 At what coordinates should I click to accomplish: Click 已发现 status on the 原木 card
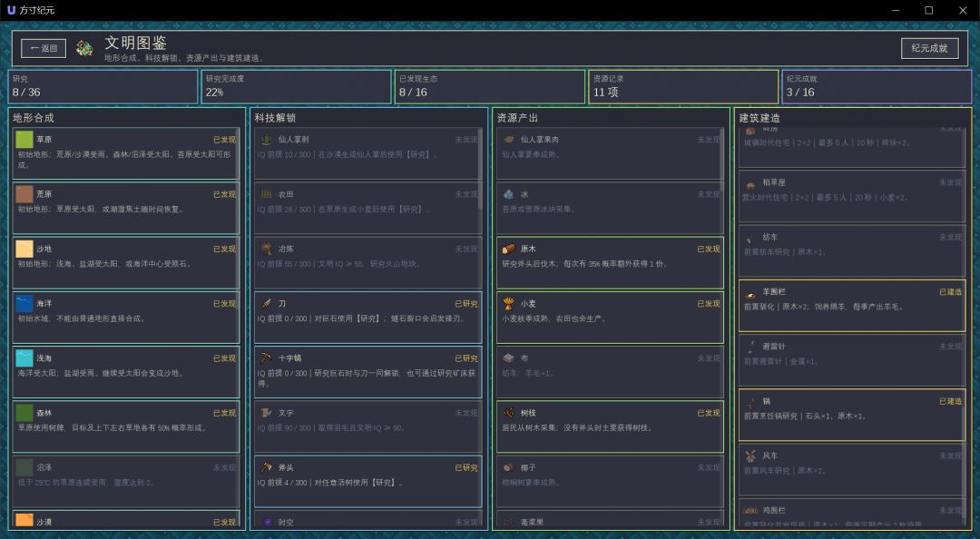tap(709, 249)
